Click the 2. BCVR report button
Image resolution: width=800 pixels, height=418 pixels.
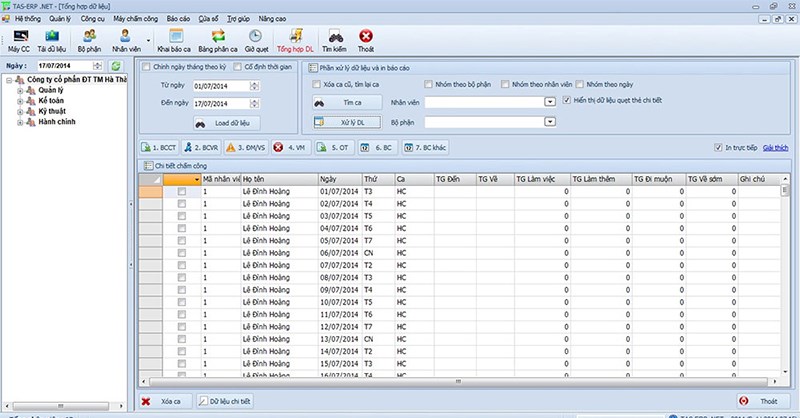pyautogui.click(x=201, y=147)
